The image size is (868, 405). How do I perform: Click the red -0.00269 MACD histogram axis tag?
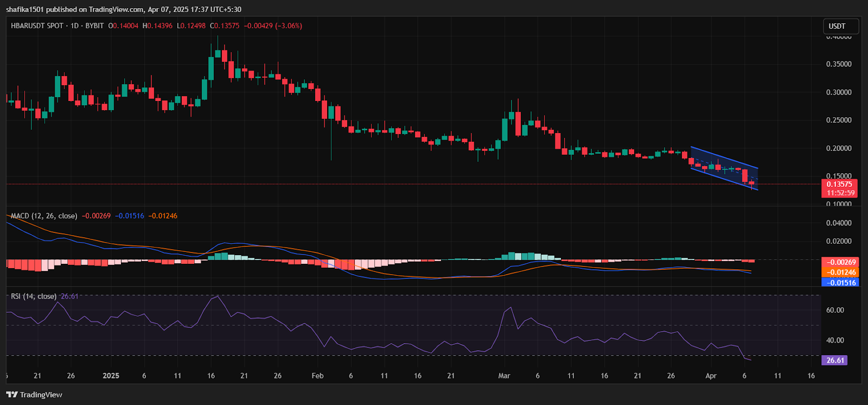coord(840,262)
